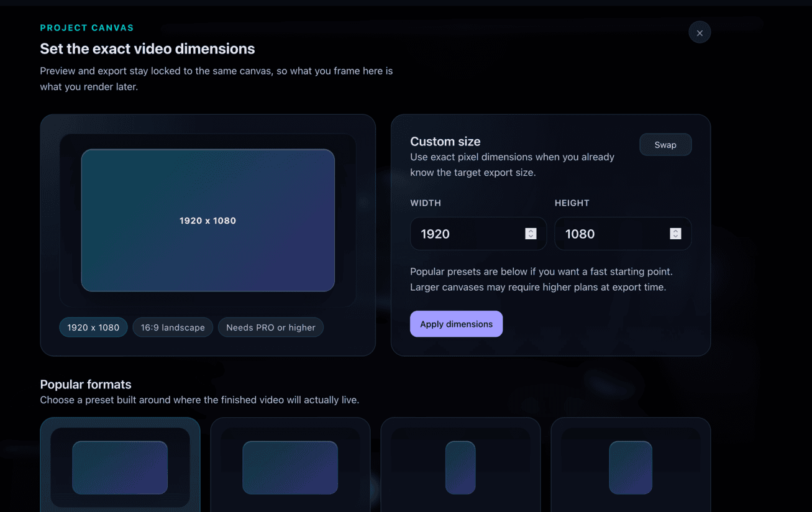Viewport: 812px width, 512px height.
Task: Click the Set the exact video dimensions title
Action: (x=147, y=48)
